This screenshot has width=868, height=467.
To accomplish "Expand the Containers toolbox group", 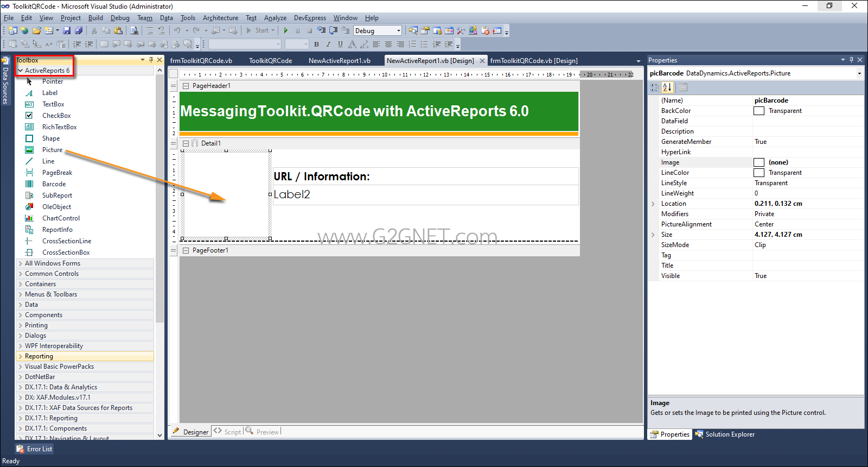I will [x=20, y=284].
